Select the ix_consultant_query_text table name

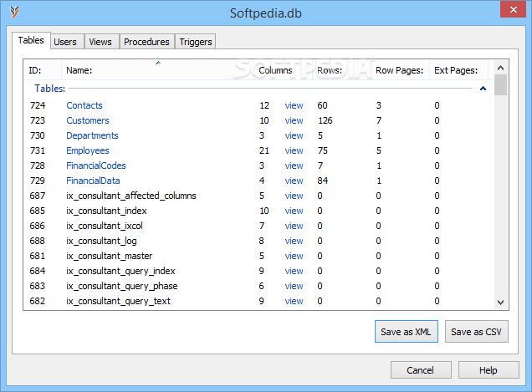(119, 301)
